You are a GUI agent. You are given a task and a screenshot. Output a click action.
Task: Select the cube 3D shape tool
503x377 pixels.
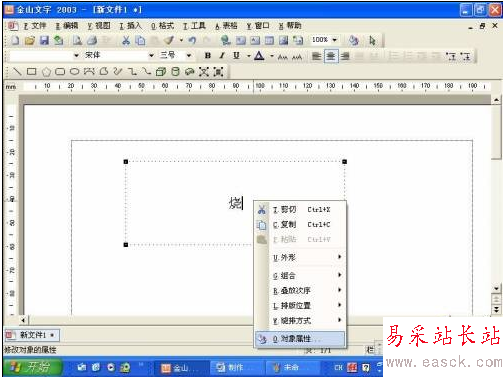tap(161, 71)
